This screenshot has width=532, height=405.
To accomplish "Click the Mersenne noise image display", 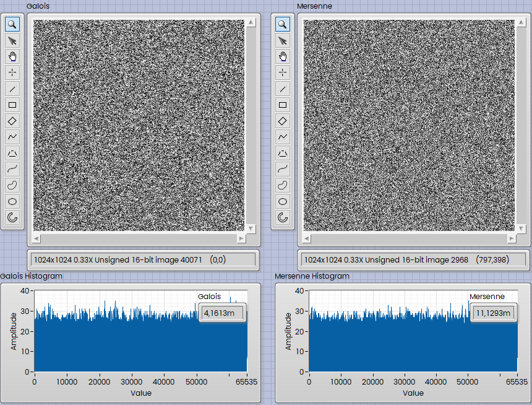I will [x=409, y=125].
